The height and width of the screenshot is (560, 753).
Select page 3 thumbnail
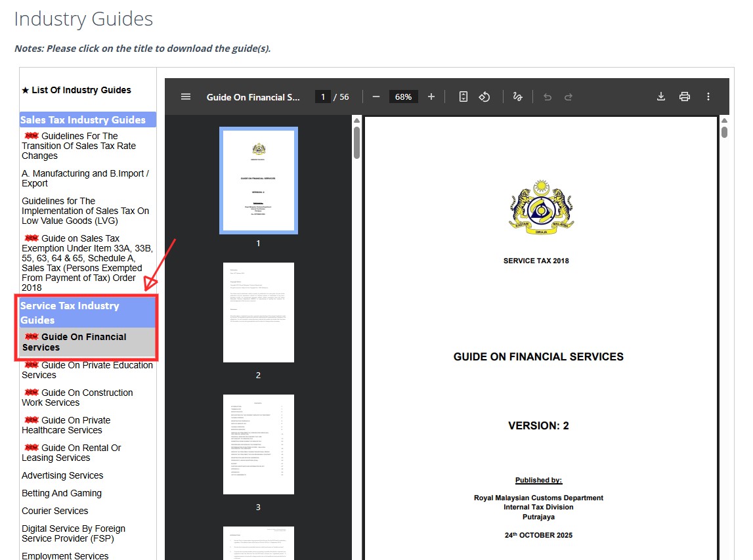tap(258, 444)
